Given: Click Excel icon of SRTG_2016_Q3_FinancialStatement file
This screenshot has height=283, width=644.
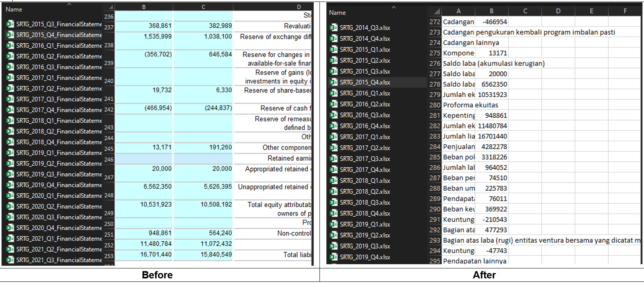Looking at the screenshot, I should tap(10, 67).
